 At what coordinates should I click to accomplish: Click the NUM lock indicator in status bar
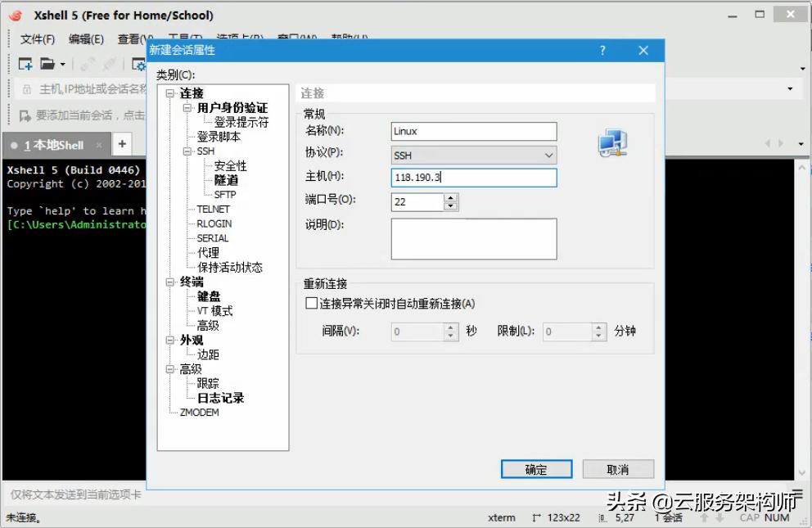tap(776, 517)
